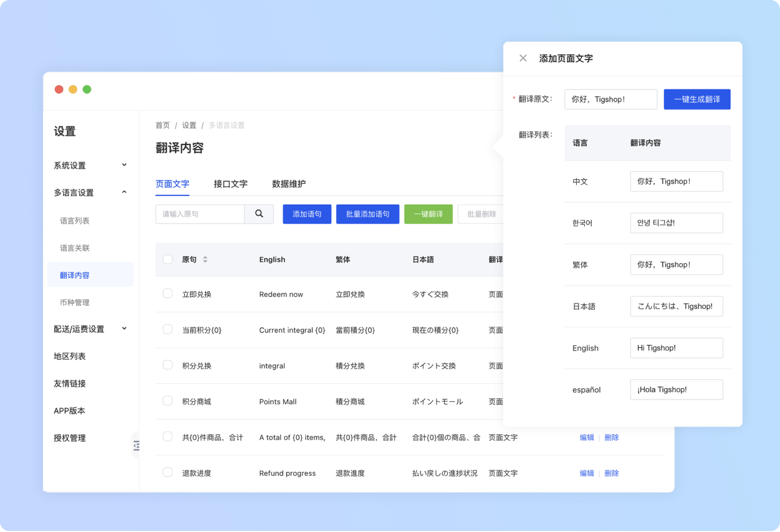Click the sidebar collapse handle
The width and height of the screenshot is (780, 532).
(136, 446)
